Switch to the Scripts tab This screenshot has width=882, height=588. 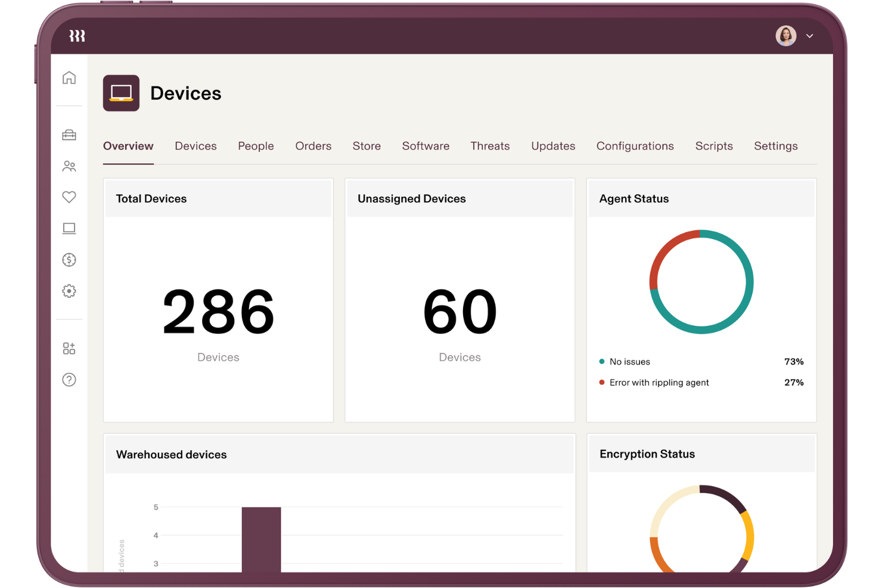(x=714, y=146)
